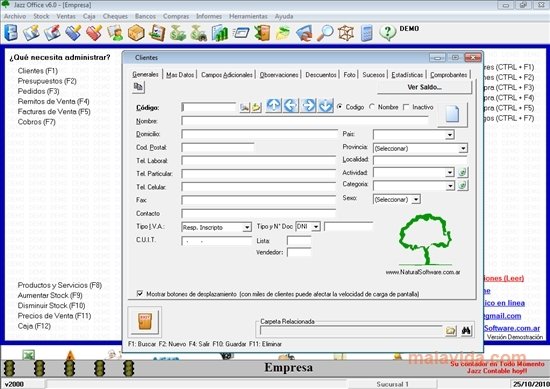Viewport: 550px width, 389px height.
Task: Click the wireframe cube toolbar icon
Action: pyautogui.click(x=346, y=33)
